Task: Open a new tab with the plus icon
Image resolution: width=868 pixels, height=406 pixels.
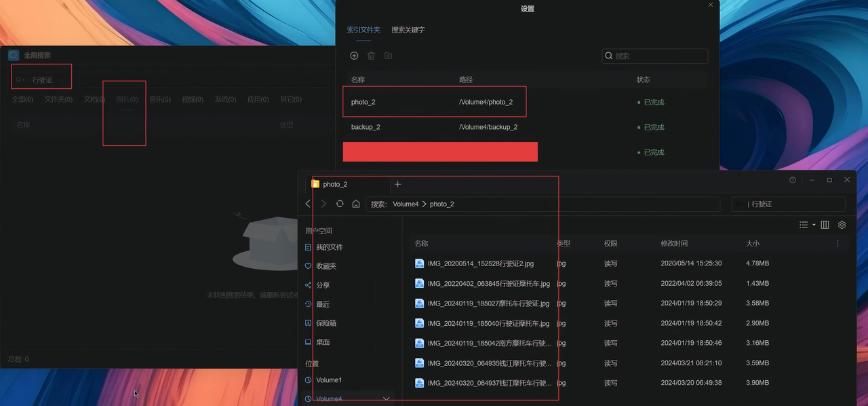Action: click(x=397, y=184)
